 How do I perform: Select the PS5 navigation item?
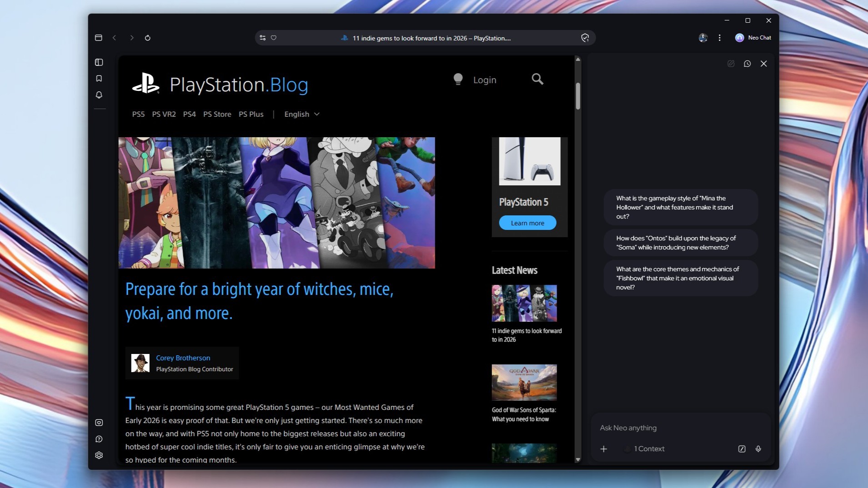138,114
